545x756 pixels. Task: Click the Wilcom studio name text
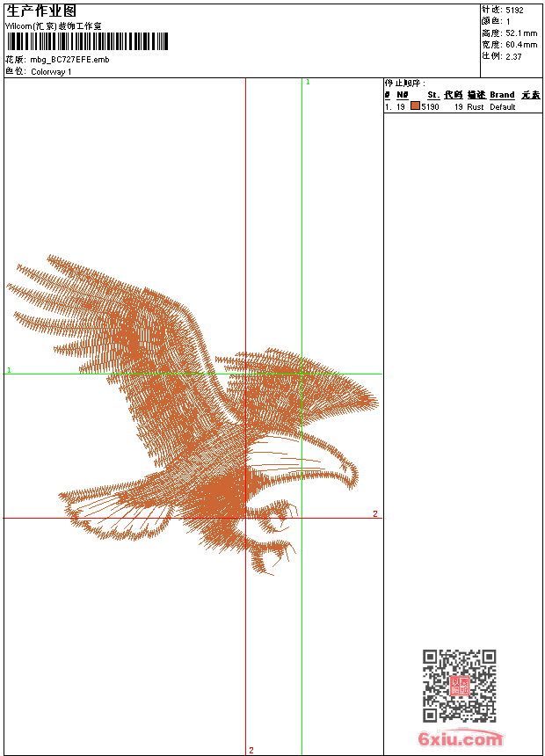[x=54, y=26]
